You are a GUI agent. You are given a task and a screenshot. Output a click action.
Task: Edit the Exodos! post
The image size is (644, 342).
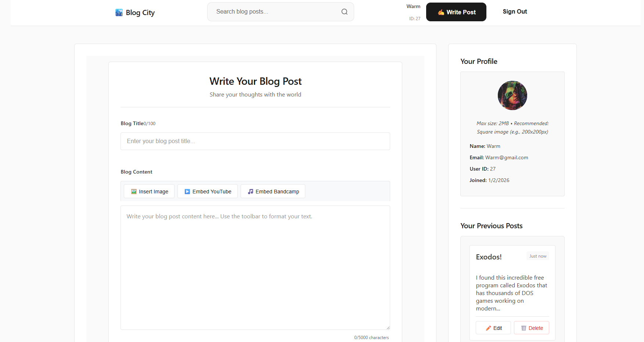pyautogui.click(x=493, y=328)
